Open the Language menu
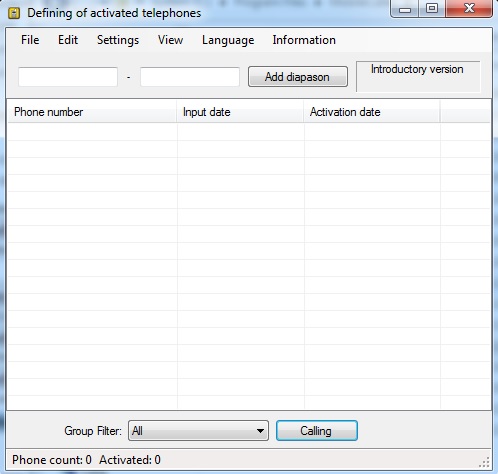Viewport: 498px width, 474px height. [228, 40]
